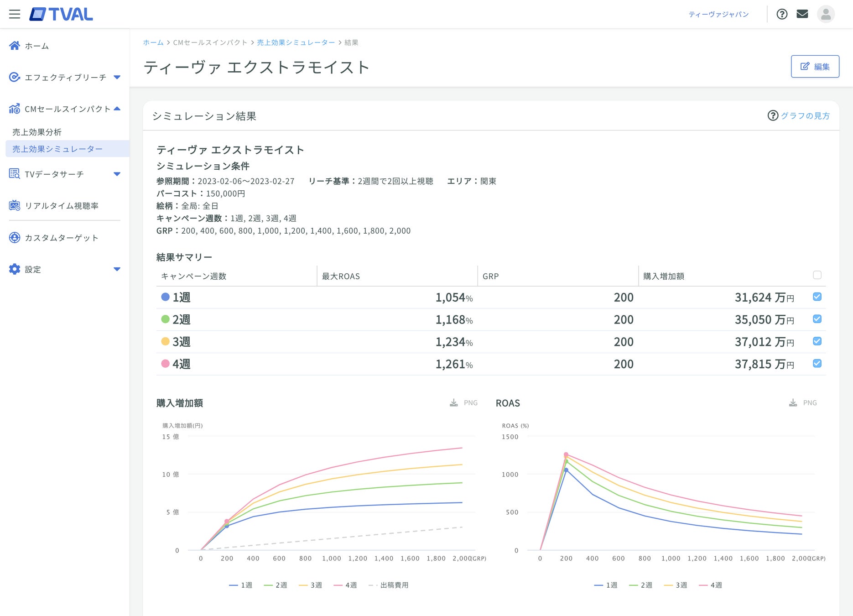Click the home house icon in sidebar
Viewport: 853px width, 616px height.
[x=15, y=46]
